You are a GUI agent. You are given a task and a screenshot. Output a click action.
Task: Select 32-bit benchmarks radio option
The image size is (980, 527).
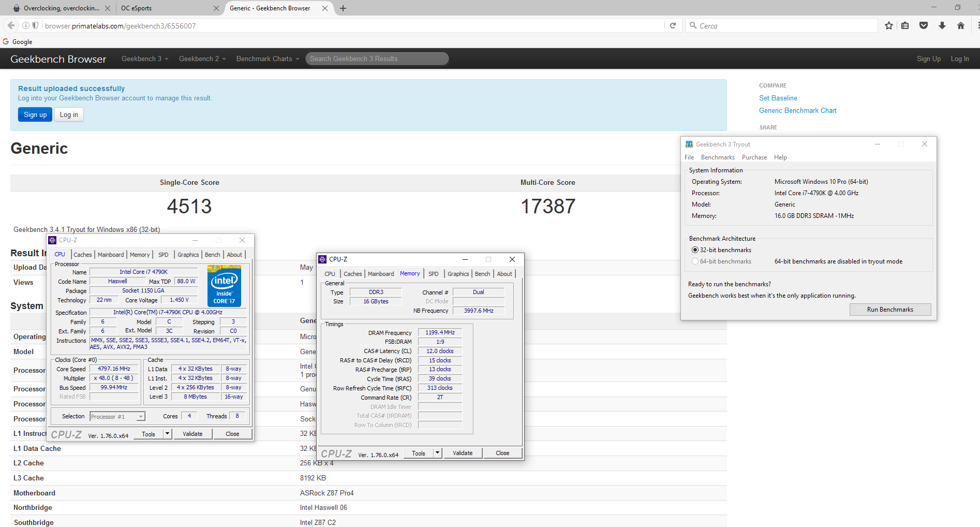pos(695,250)
